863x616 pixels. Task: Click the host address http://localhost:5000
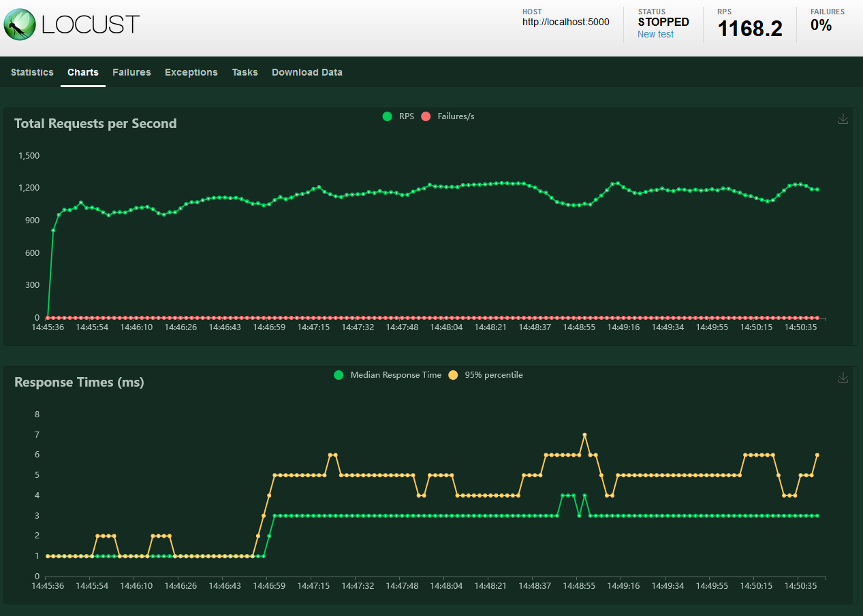point(565,22)
